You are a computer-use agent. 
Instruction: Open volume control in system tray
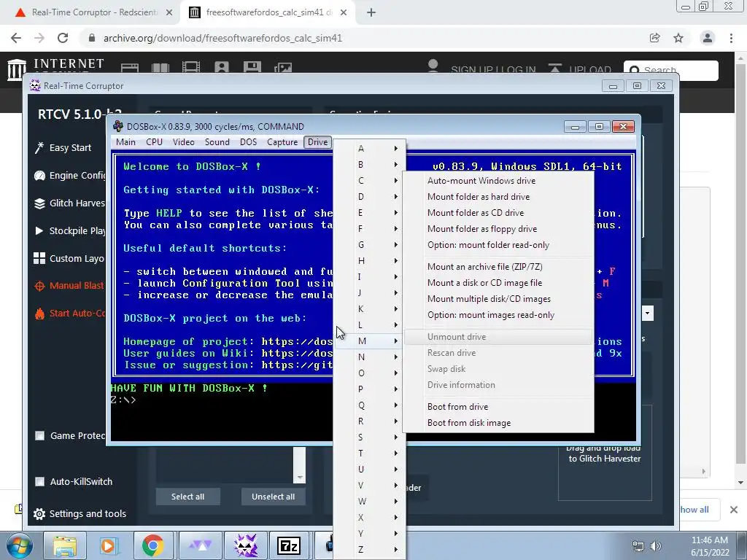[656, 546]
